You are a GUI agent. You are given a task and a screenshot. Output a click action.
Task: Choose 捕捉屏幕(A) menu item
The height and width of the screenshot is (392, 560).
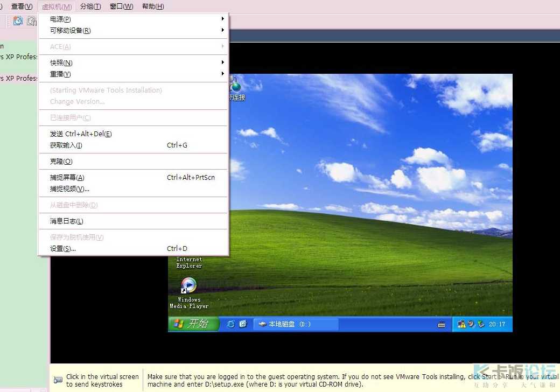tap(133, 178)
